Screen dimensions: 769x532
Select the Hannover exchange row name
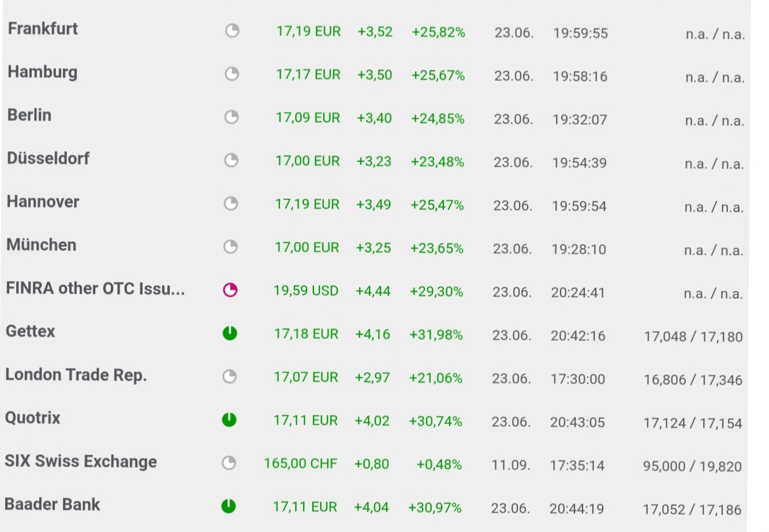43,202
